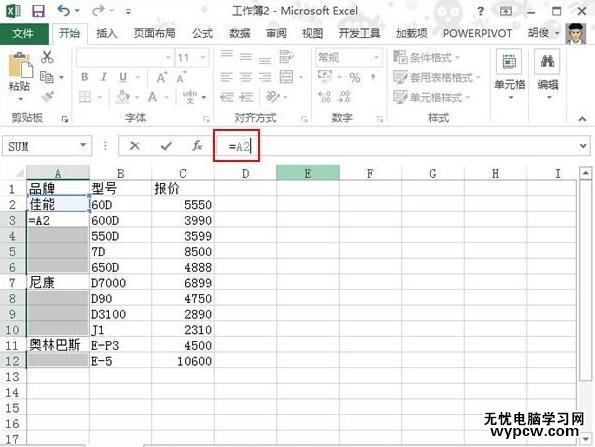Decrease font size with small A

click(x=180, y=78)
